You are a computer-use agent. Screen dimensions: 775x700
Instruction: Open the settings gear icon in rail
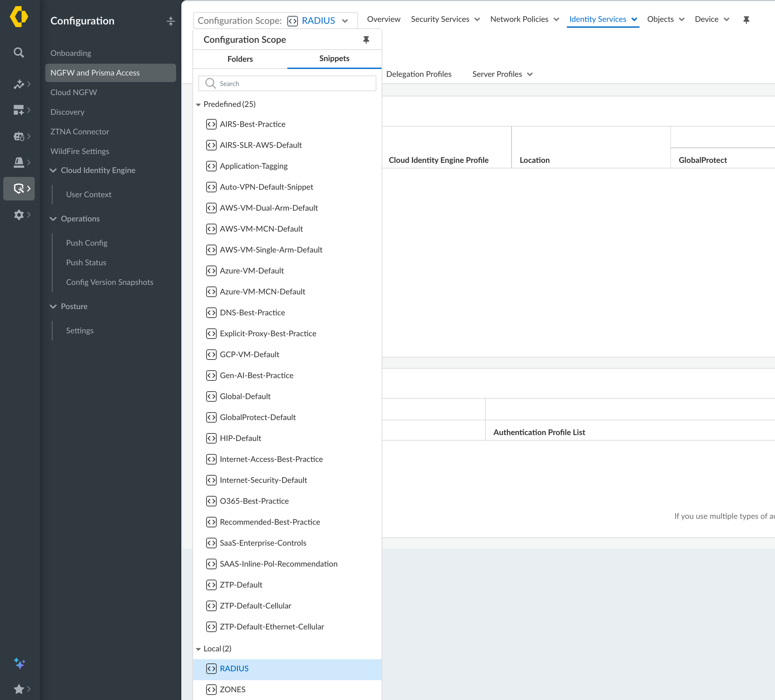pos(19,215)
